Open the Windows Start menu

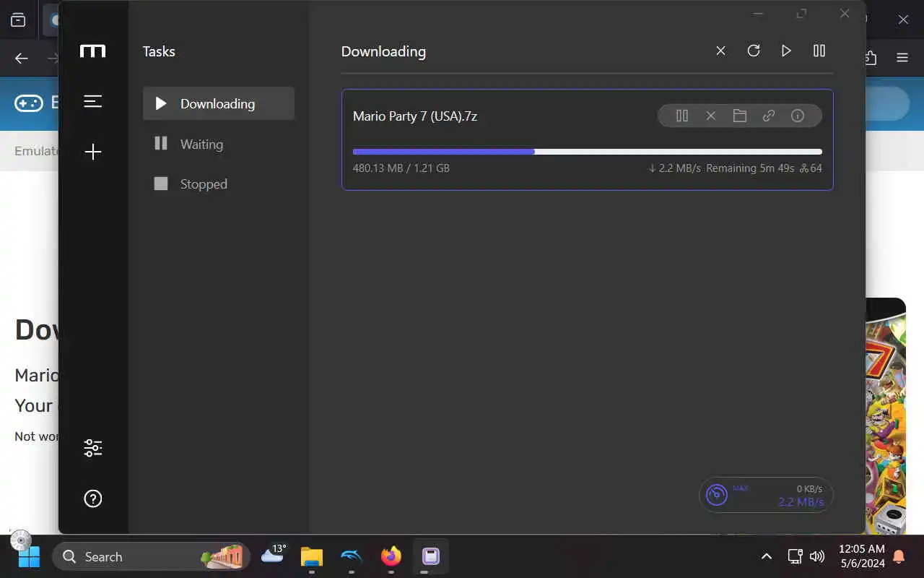pyautogui.click(x=29, y=556)
